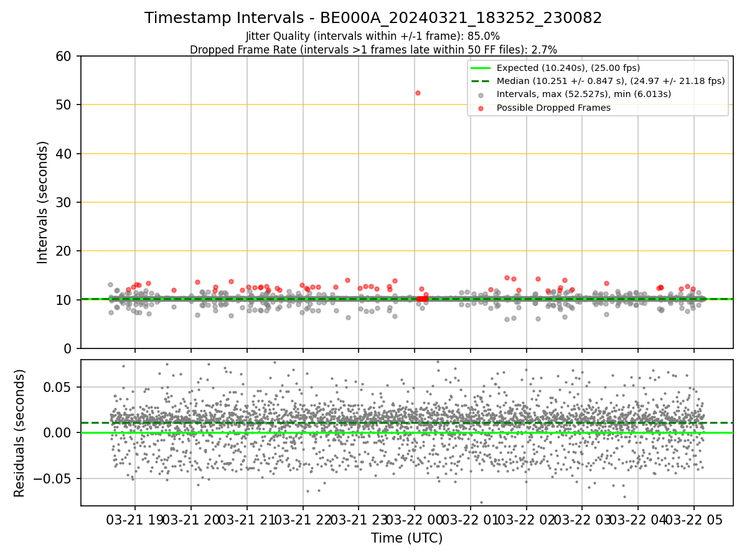Click the x-axis tick label '03-21 19'

[135, 520]
